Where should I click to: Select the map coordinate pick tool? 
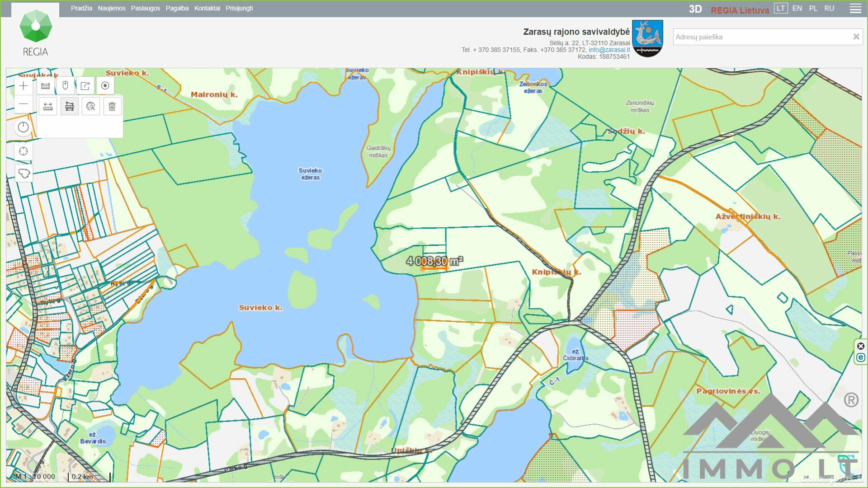[91, 107]
